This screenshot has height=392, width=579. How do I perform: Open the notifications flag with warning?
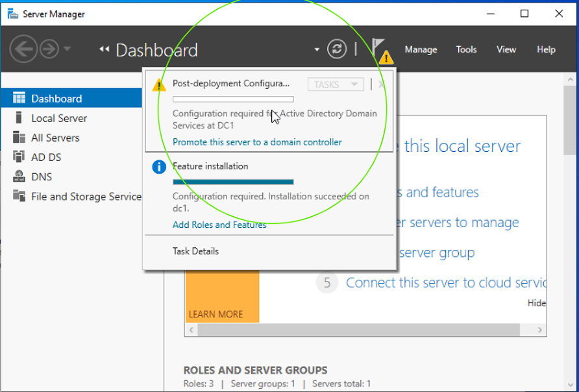(x=382, y=51)
